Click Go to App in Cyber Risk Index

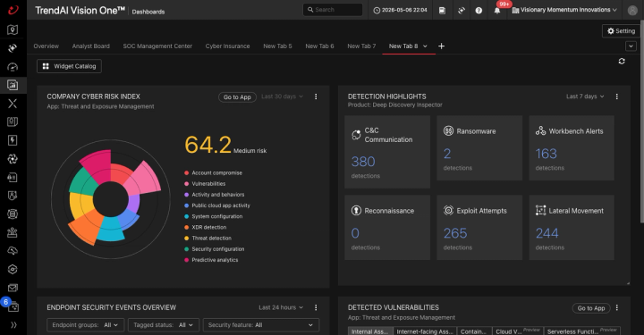click(x=237, y=97)
